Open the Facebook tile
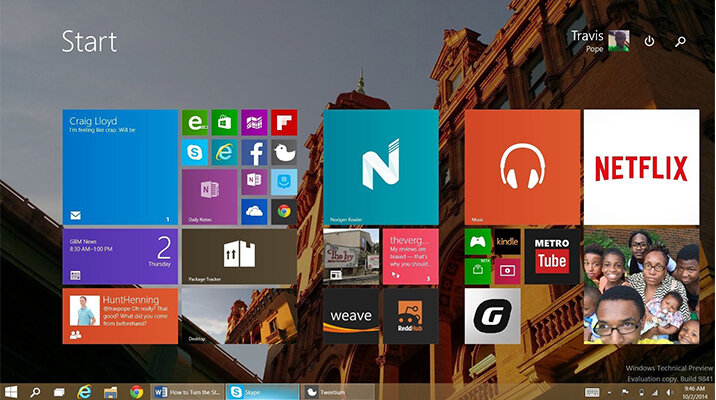Screen dimensions: 716x400 point(254,152)
